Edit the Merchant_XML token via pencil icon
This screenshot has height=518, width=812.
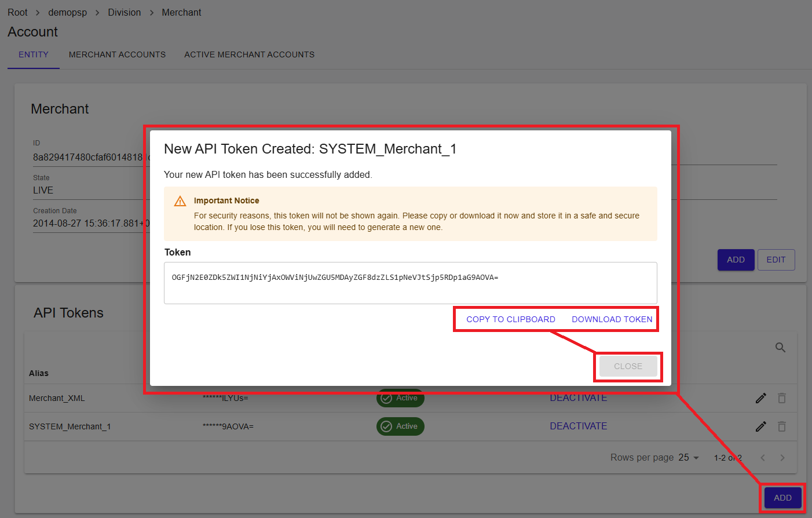761,398
